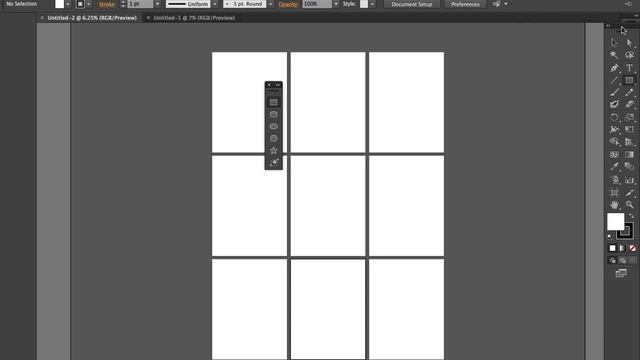Select the Paintbrush tool
Image resolution: width=640 pixels, height=360 pixels.
pos(614,92)
